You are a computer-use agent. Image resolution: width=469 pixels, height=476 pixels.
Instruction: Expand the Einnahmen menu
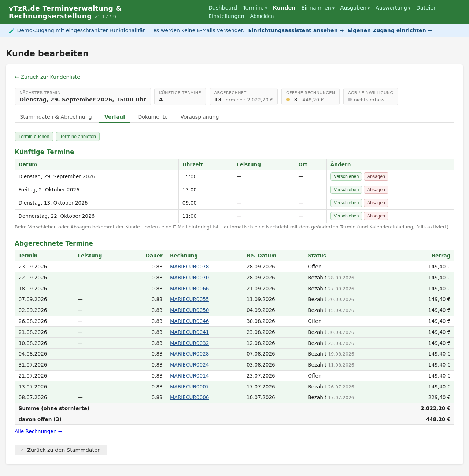click(318, 8)
